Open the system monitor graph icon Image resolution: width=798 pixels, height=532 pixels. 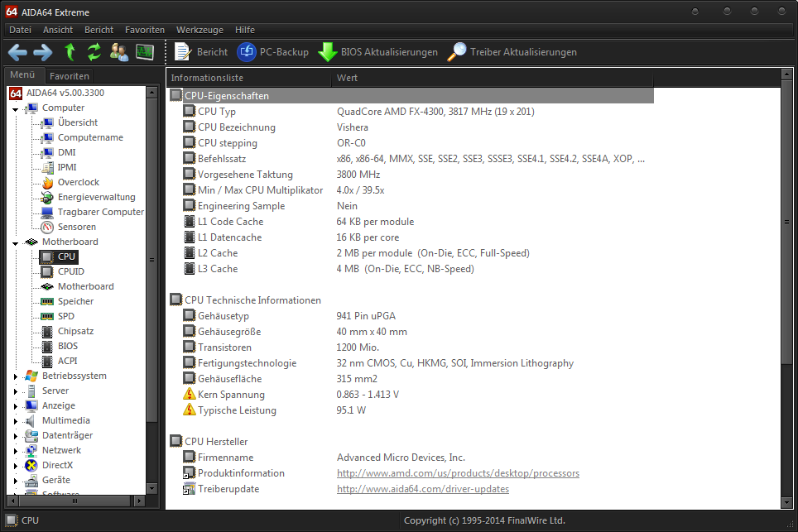coord(145,52)
